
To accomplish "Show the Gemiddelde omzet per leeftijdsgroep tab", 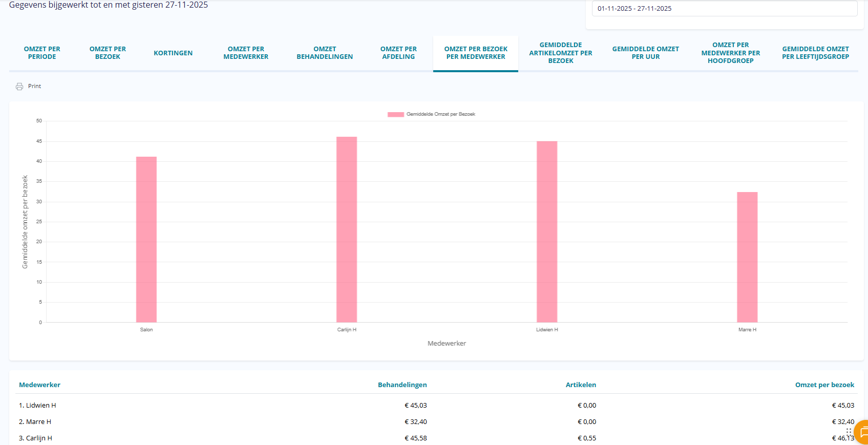I will tap(815, 53).
